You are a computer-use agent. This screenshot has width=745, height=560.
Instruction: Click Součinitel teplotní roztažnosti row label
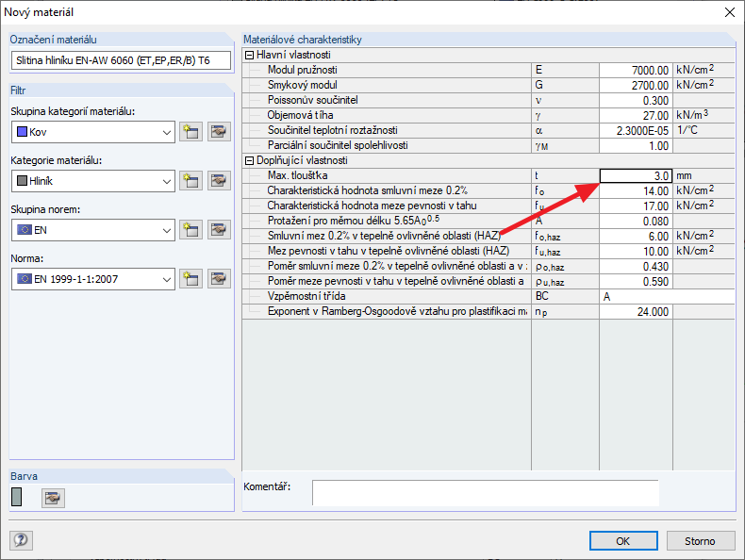pyautogui.click(x=333, y=130)
